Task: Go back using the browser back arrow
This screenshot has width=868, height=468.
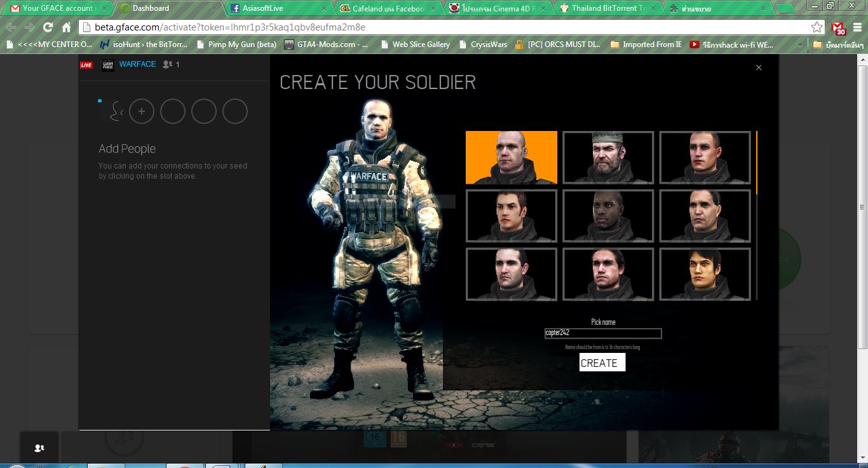Action: click(11, 28)
